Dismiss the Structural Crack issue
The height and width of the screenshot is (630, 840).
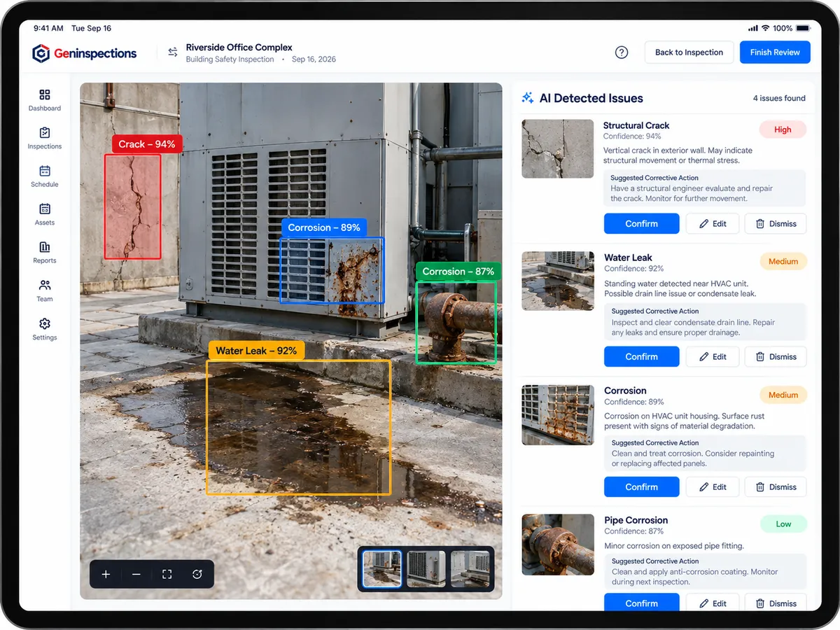click(776, 224)
